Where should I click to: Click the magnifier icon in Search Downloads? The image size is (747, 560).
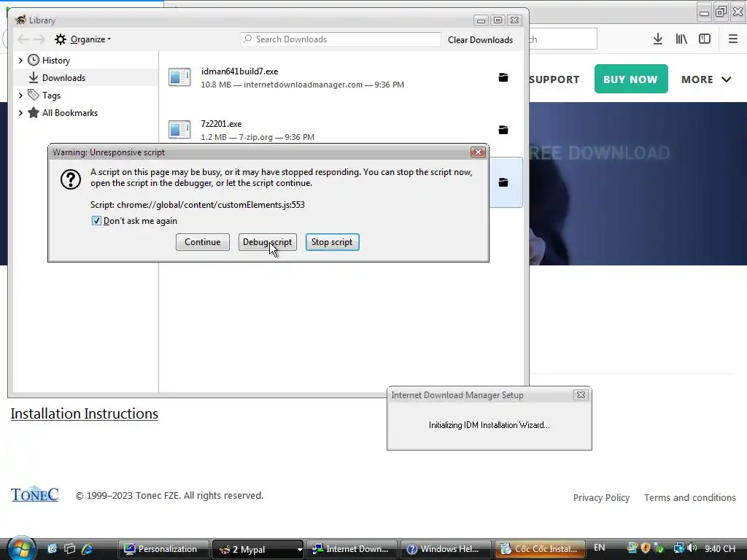pyautogui.click(x=248, y=39)
